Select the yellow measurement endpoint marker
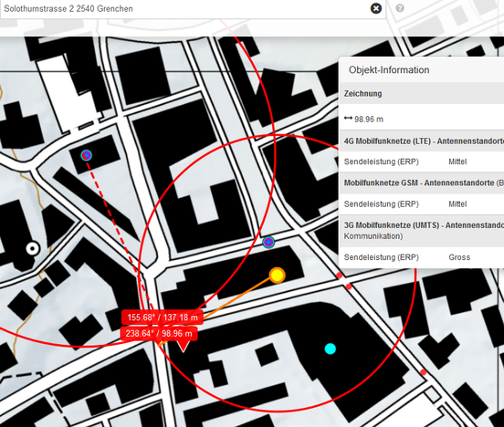The height and width of the screenshot is (427, 504). [x=277, y=276]
